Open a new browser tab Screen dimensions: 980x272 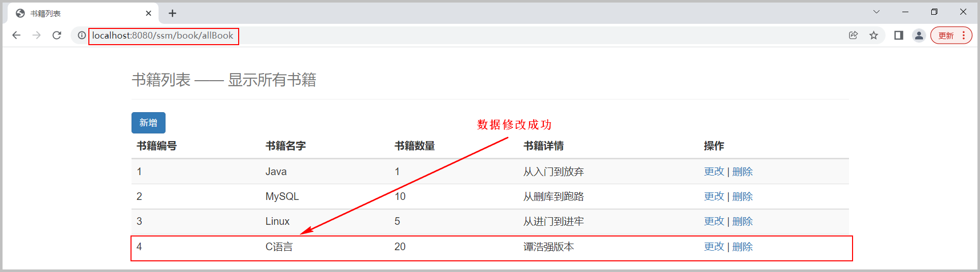(173, 13)
